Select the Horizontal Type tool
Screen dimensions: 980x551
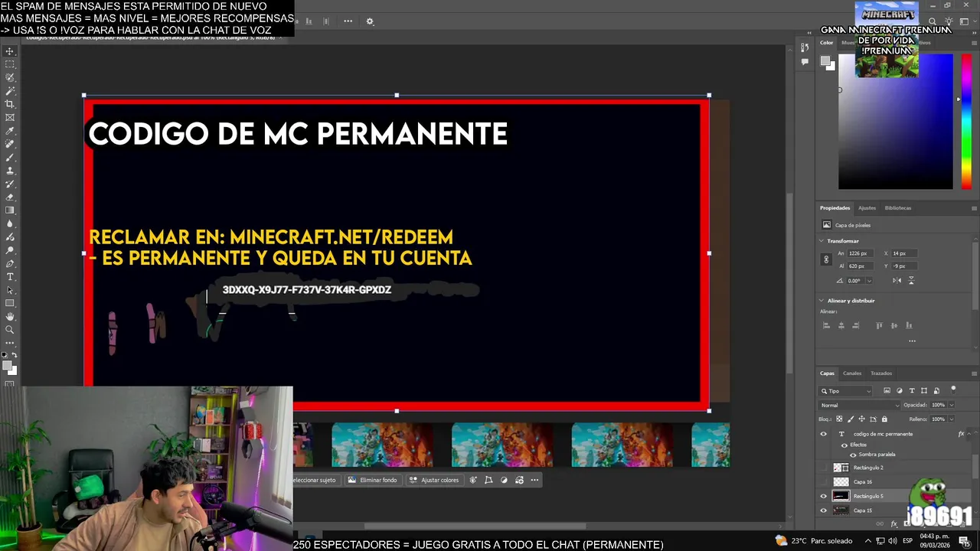[10, 276]
